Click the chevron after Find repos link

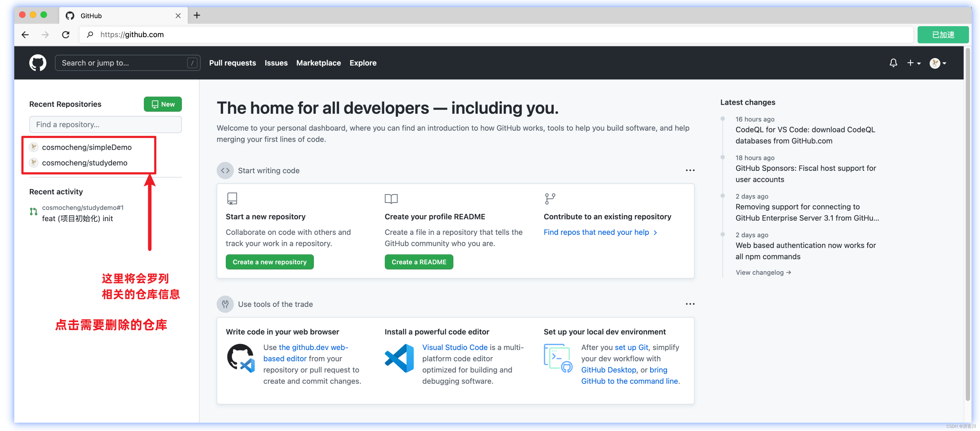[x=655, y=233]
